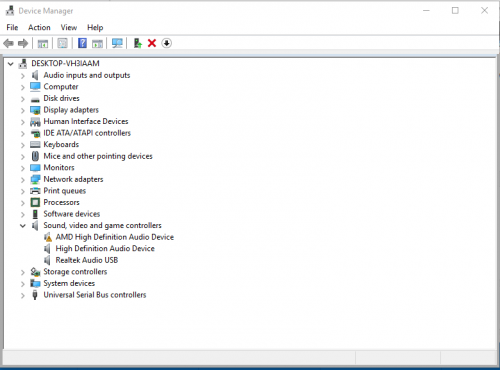
Task: Select AMD High Definition Audio Device
Action: point(115,237)
